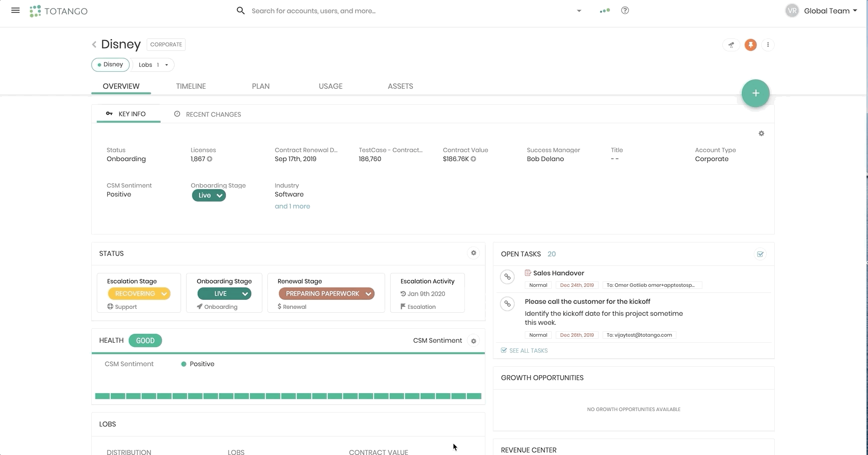Open the Sales Handover task
This screenshot has width=868, height=455.
pos(558,273)
